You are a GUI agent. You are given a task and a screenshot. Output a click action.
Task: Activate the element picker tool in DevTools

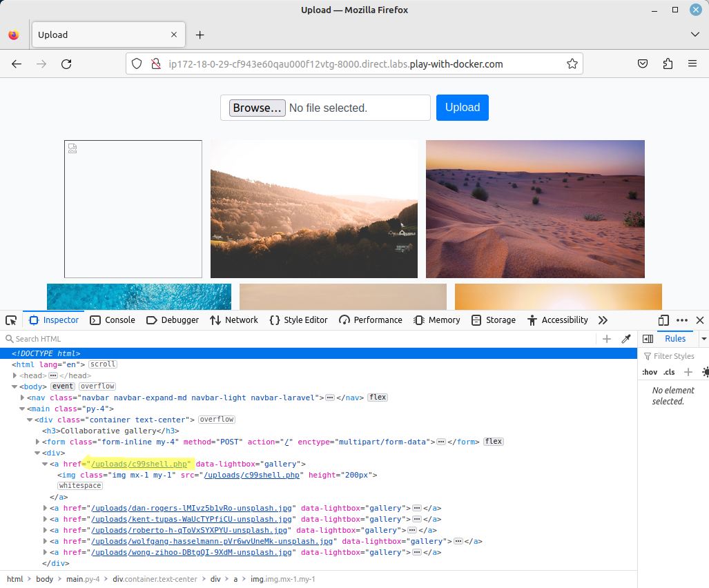point(11,320)
